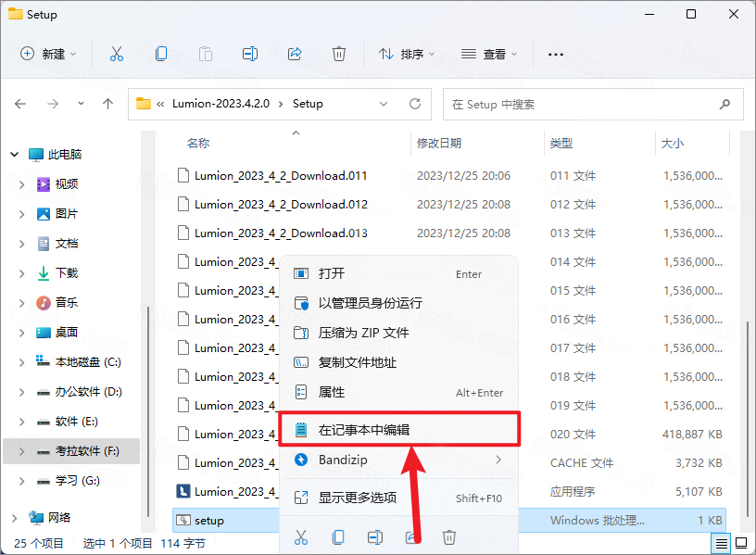Image resolution: width=756 pixels, height=555 pixels.
Task: Open the 新建 (New) dropdown
Action: click(48, 54)
